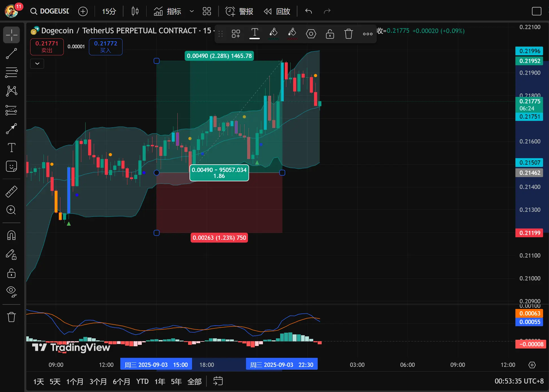Open drawing templates in floating toolbar
The width and height of the screenshot is (549, 392).
pyautogui.click(x=236, y=34)
